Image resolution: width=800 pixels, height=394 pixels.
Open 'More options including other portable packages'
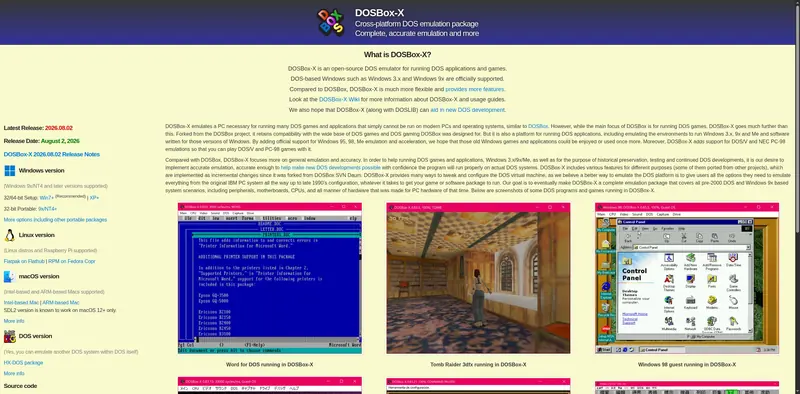(55, 219)
